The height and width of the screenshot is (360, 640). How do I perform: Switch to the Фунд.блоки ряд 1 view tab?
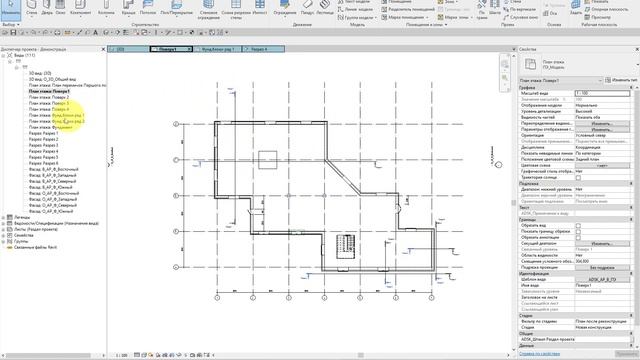(x=218, y=49)
